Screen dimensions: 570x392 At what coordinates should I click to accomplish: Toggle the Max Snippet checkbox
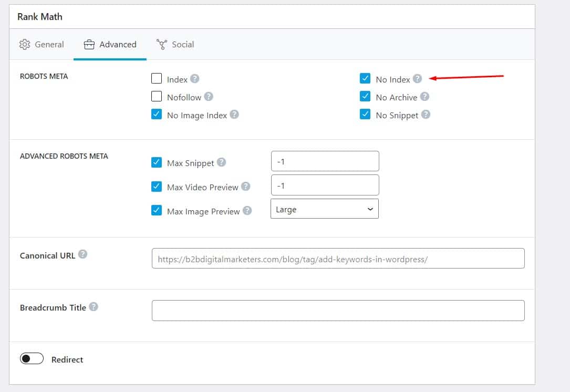(157, 162)
